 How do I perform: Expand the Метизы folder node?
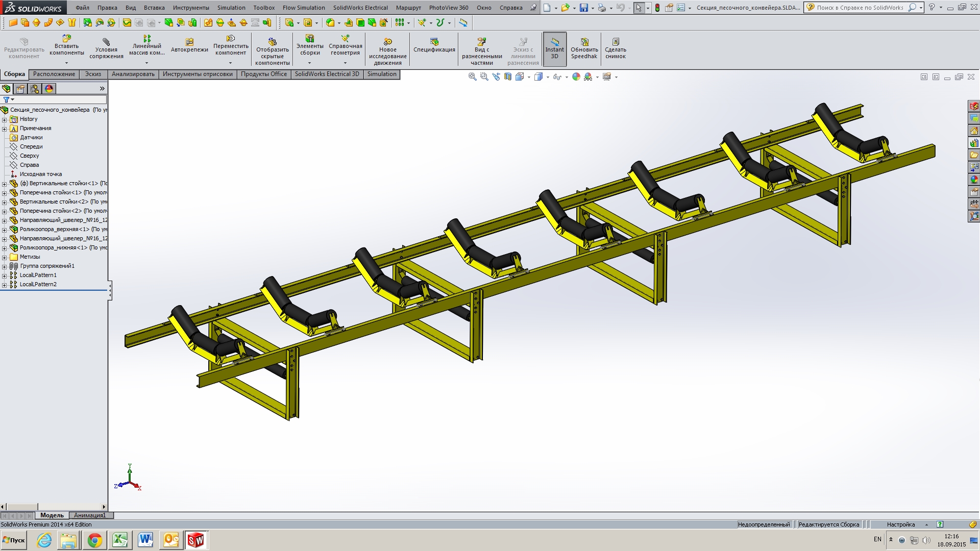coord(5,257)
